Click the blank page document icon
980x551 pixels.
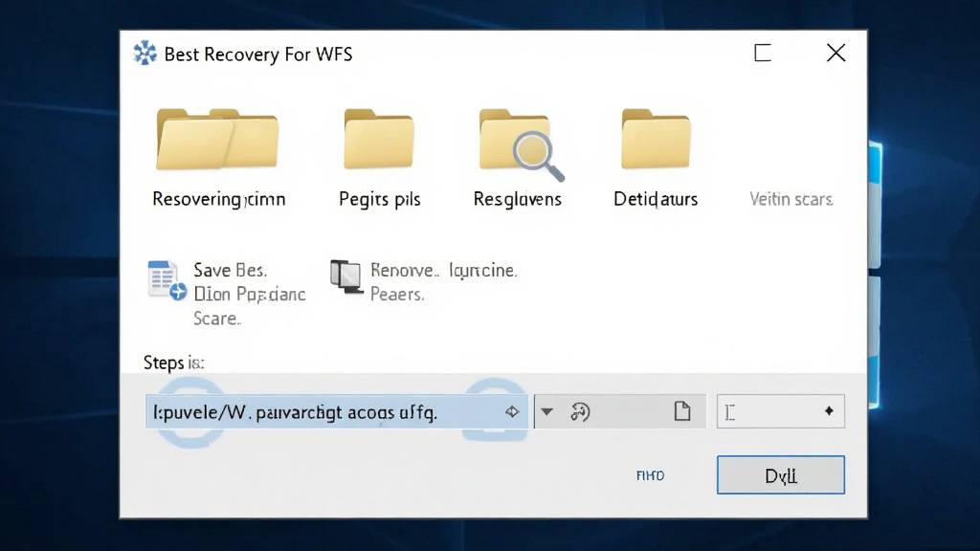click(681, 411)
